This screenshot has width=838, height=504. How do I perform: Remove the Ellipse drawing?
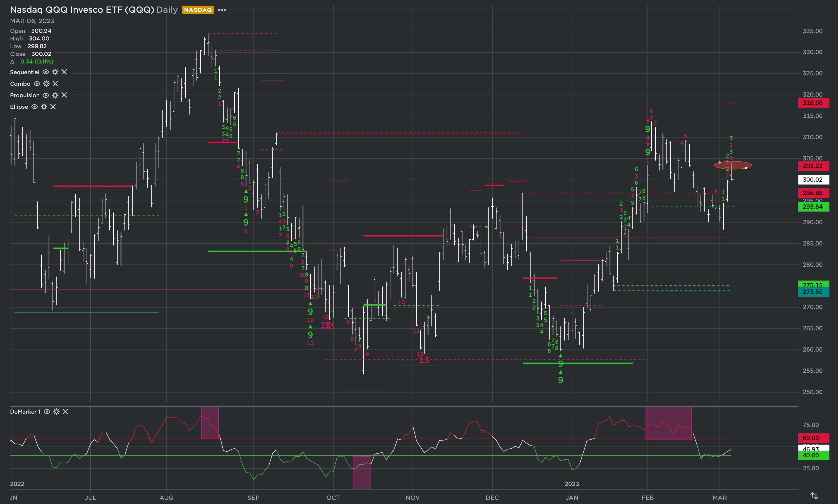pyautogui.click(x=53, y=107)
